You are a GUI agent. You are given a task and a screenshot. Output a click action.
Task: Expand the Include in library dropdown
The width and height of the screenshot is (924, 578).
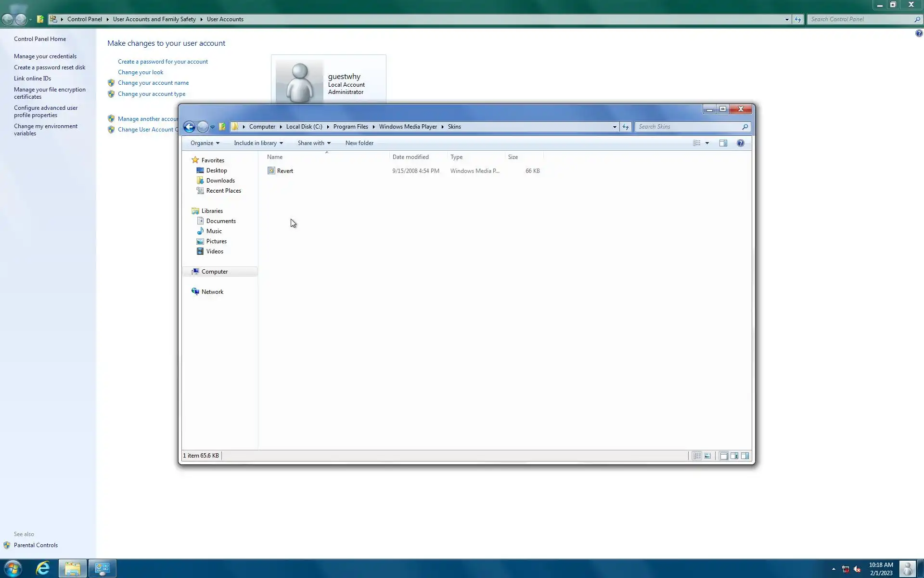tap(258, 143)
